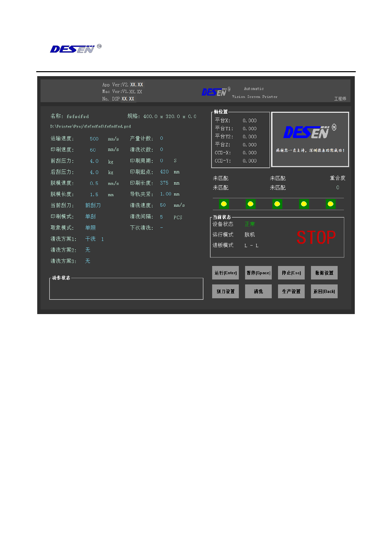Click the DESEN logo image panel
392x555 pixels.
pyautogui.click(x=310, y=139)
